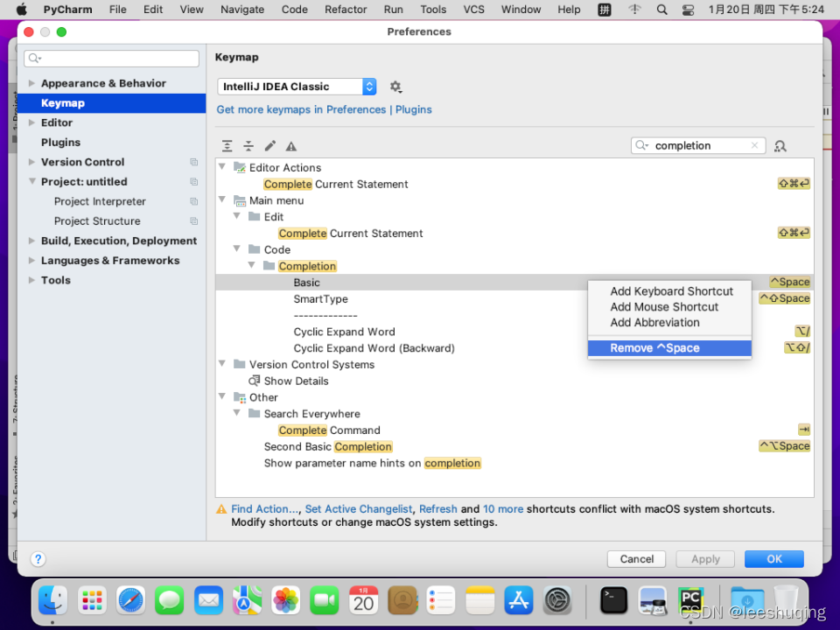Collapse the Other keymap group
The height and width of the screenshot is (630, 840).
tap(222, 397)
